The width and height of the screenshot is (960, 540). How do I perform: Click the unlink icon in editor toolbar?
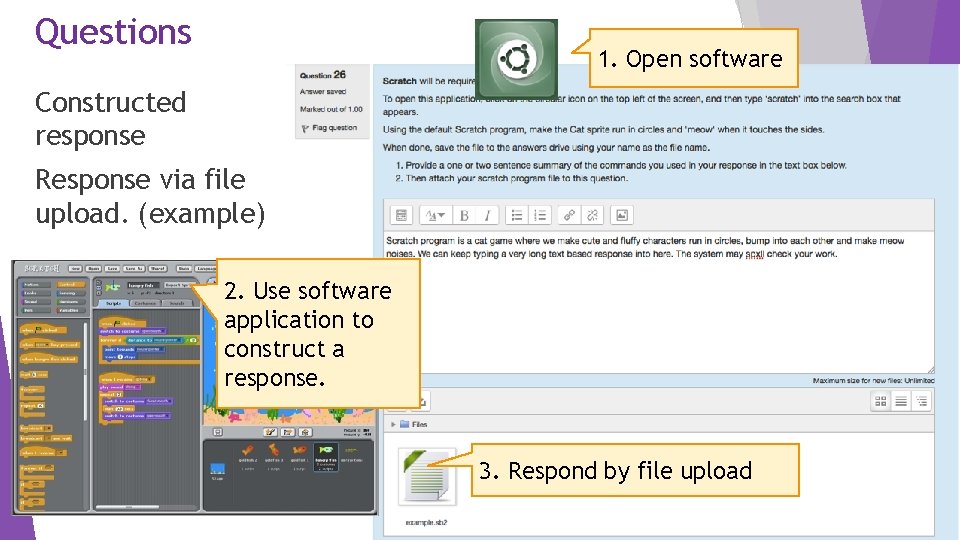tap(592, 215)
